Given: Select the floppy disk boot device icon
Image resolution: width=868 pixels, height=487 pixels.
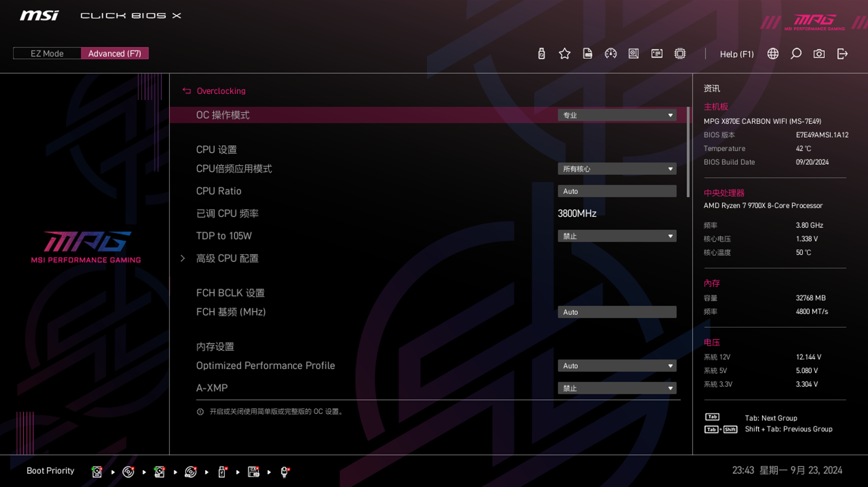Looking at the screenshot, I should [x=253, y=472].
